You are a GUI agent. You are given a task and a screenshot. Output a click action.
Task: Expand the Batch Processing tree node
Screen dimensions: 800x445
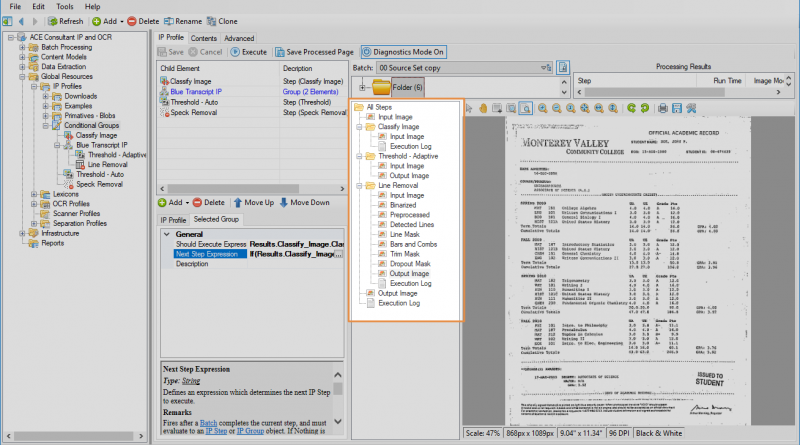(22, 47)
